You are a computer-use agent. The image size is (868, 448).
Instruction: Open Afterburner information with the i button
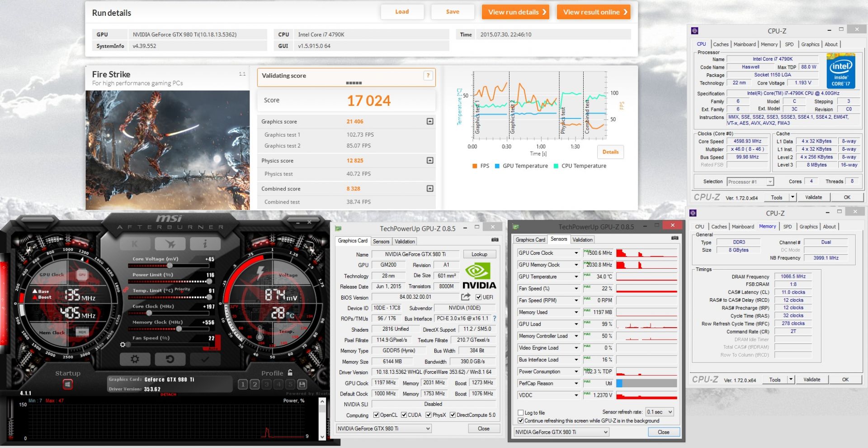205,244
